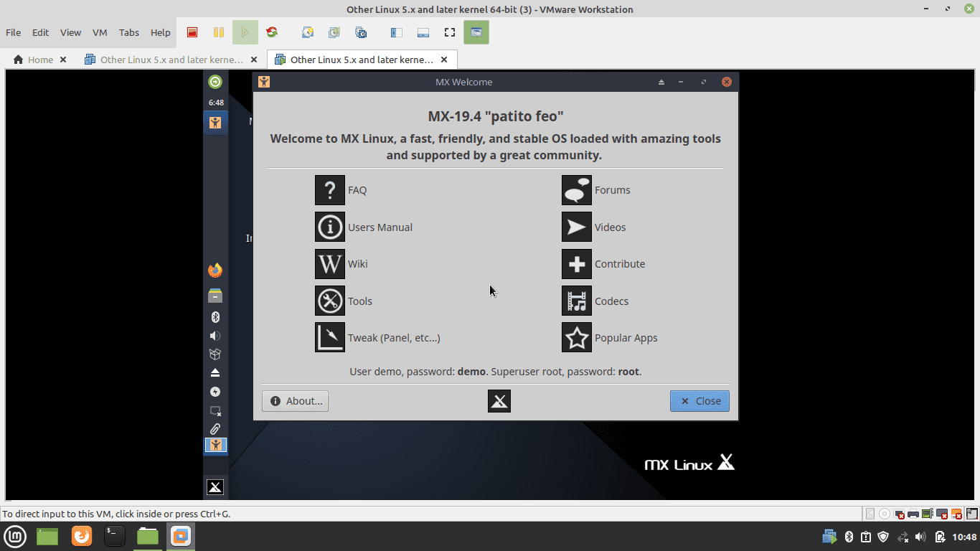The height and width of the screenshot is (551, 980).
Task: Open Linux Mint start menu
Action: 16,536
